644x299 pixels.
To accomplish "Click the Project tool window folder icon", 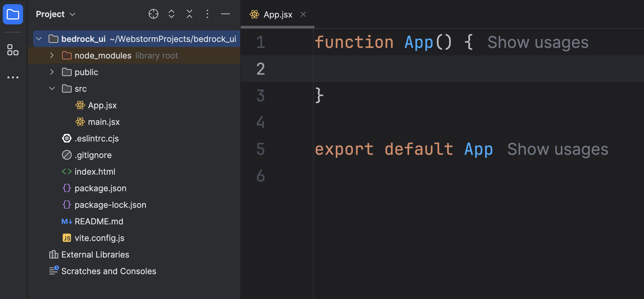I will (x=13, y=14).
